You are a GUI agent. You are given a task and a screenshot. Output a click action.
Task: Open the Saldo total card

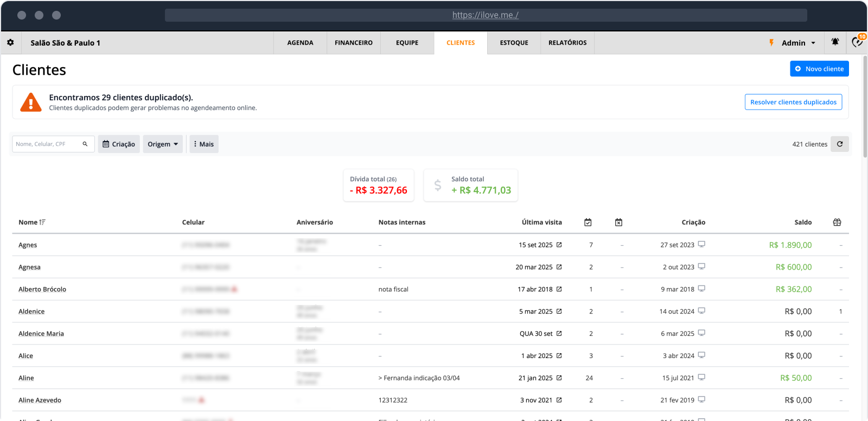coord(471,186)
